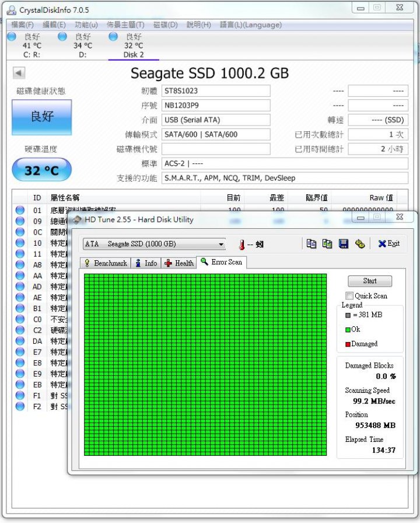Copy info to clipboard in HD Tune toolbar
The image size is (420, 523).
coord(311,244)
